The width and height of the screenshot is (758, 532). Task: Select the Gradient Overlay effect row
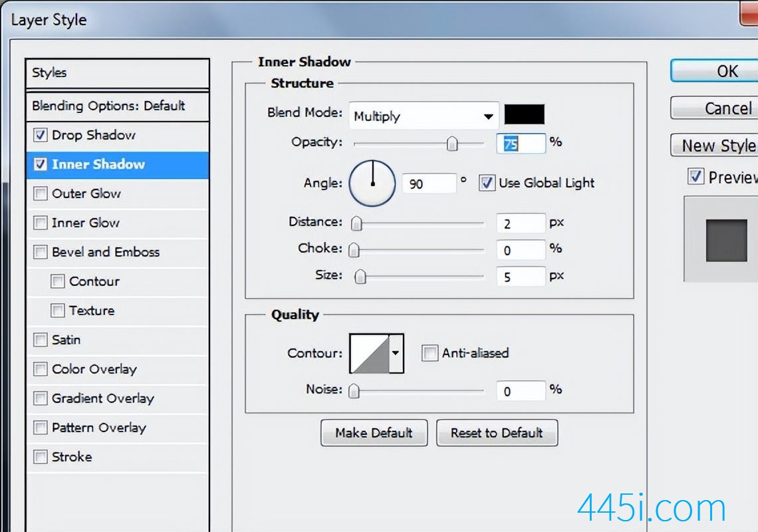(x=118, y=398)
